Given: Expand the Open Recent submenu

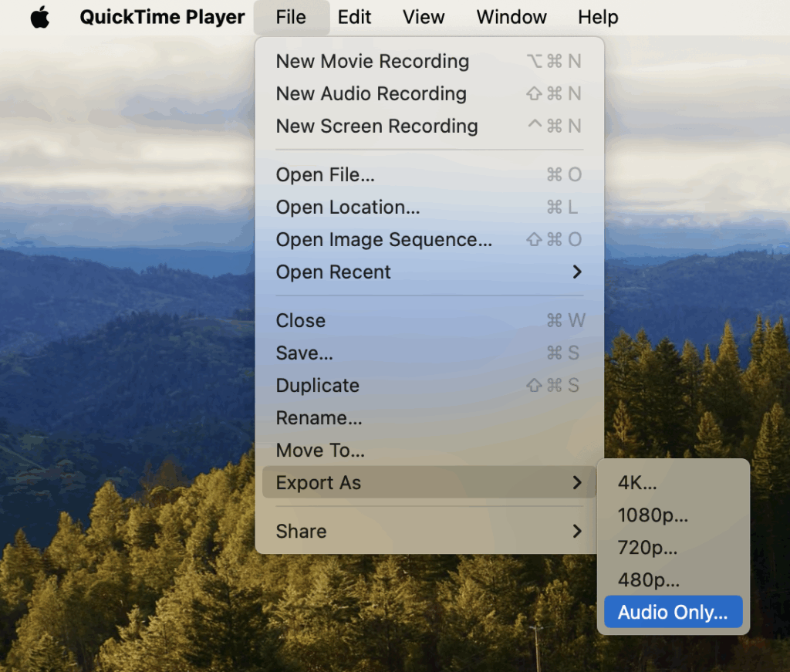Looking at the screenshot, I should pos(429,272).
